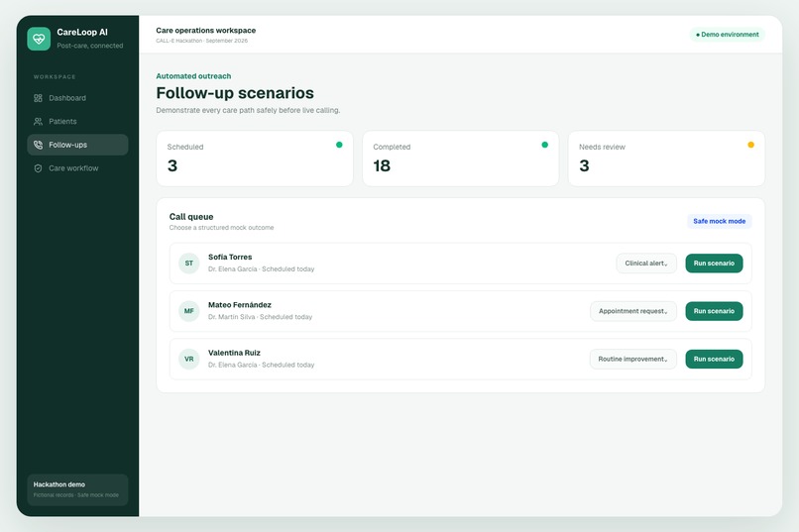
Task: Open the Scheduled count card
Action: tap(255, 159)
